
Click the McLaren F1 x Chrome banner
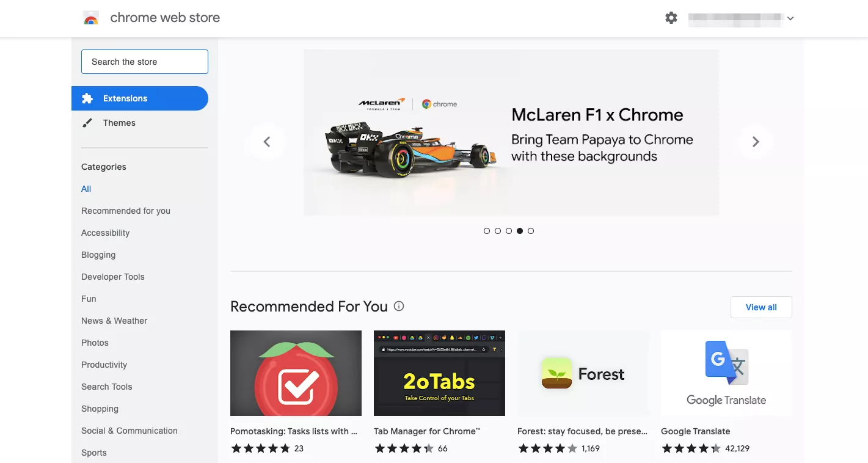coord(511,133)
